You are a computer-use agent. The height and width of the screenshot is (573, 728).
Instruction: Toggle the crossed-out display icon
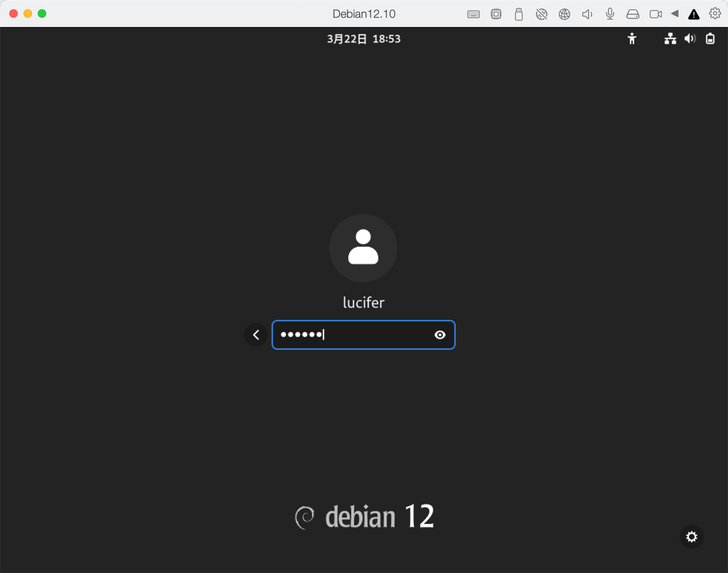pos(541,14)
